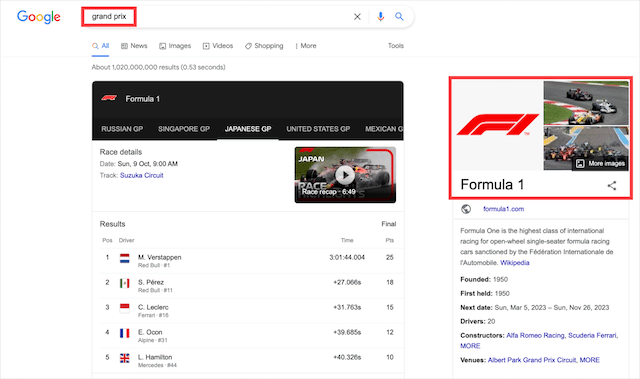640x379 pixels.
Task: Open the More search categories menu
Action: [306, 46]
